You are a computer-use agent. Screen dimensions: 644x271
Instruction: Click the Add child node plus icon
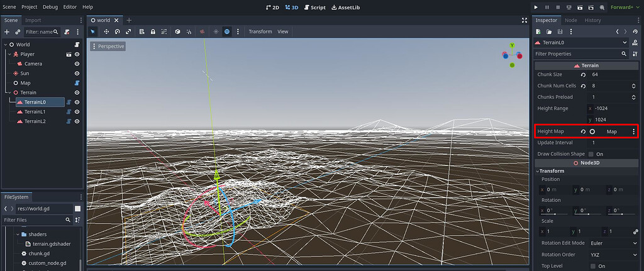tap(7, 31)
